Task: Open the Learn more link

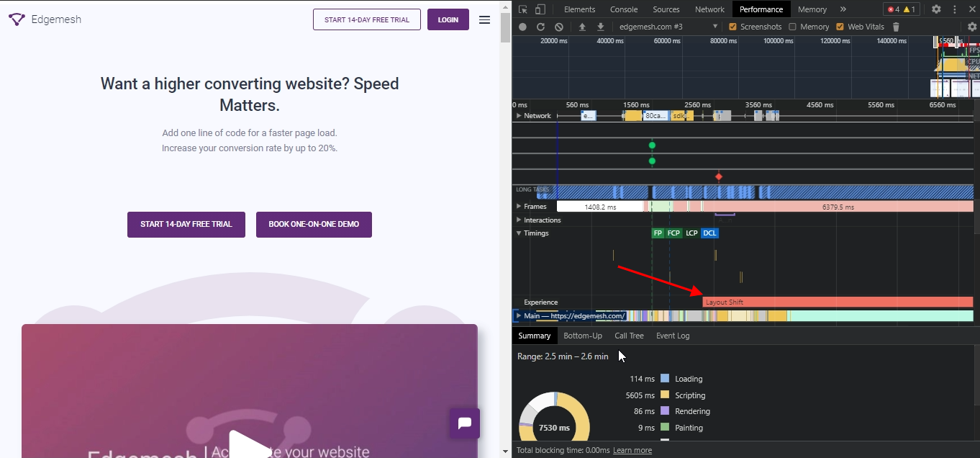Action: click(632, 450)
